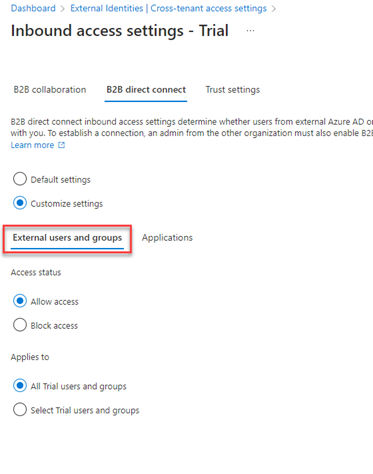Click chevron after Dashboard breadcrumb
Viewport: 373px width, 474px height.
[x=63, y=9]
